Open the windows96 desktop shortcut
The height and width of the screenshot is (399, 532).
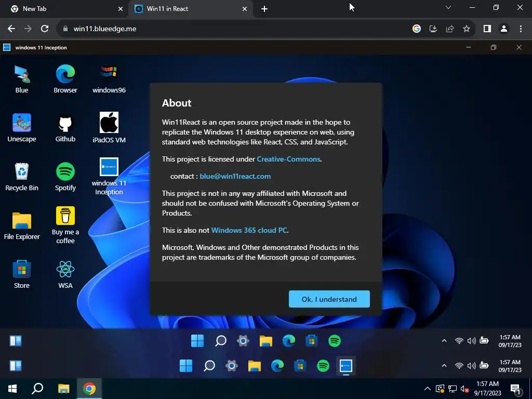coord(109,79)
